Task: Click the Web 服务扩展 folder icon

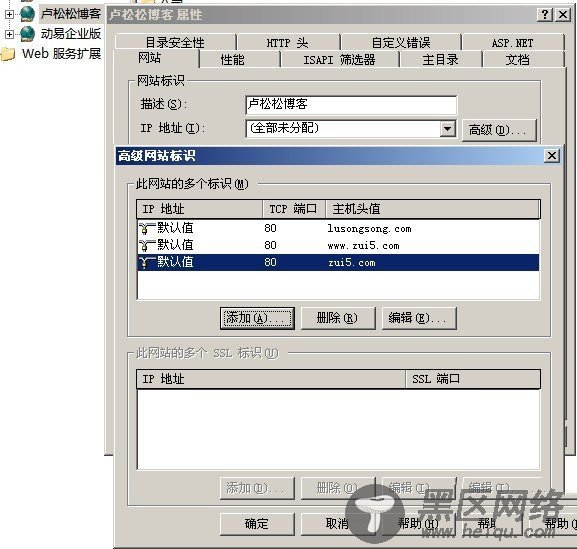Action: point(8,54)
